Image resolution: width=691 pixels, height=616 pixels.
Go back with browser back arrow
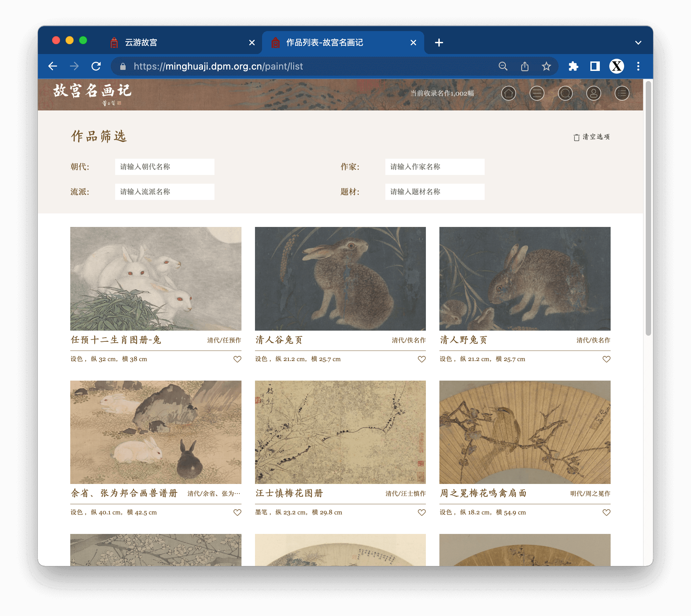click(x=53, y=66)
